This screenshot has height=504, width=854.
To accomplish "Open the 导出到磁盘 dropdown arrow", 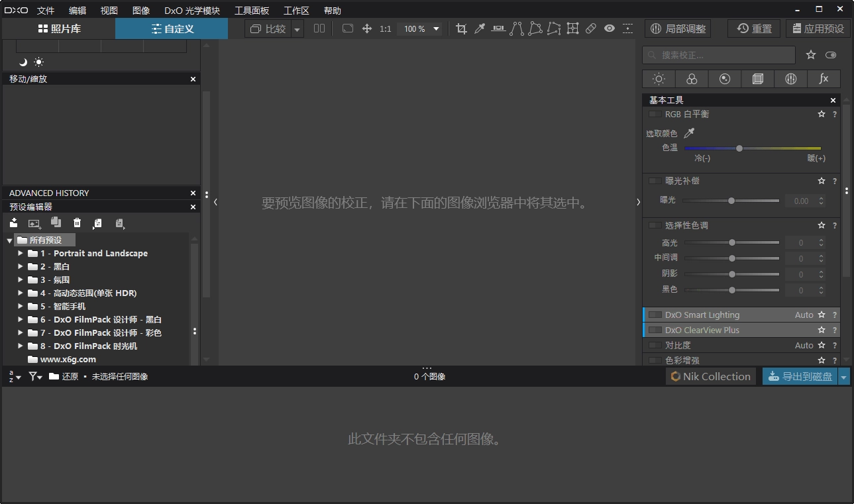I will click(x=845, y=376).
